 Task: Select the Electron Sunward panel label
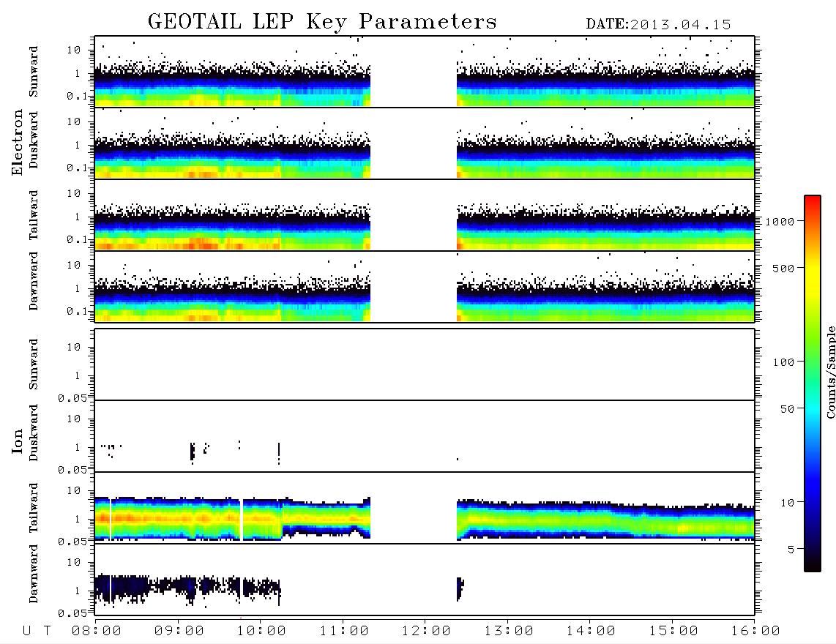point(34,72)
